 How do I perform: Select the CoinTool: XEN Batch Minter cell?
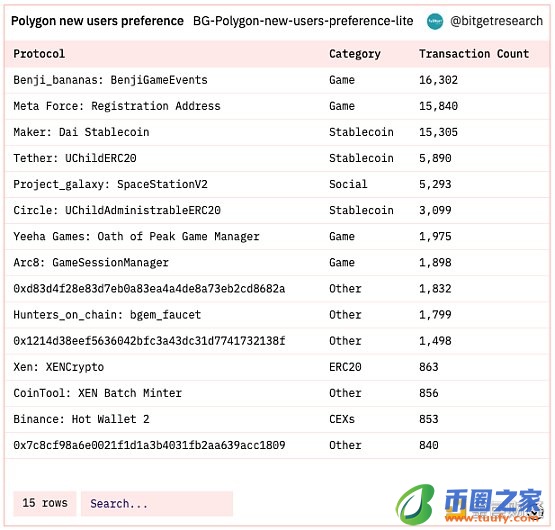pyautogui.click(x=97, y=393)
